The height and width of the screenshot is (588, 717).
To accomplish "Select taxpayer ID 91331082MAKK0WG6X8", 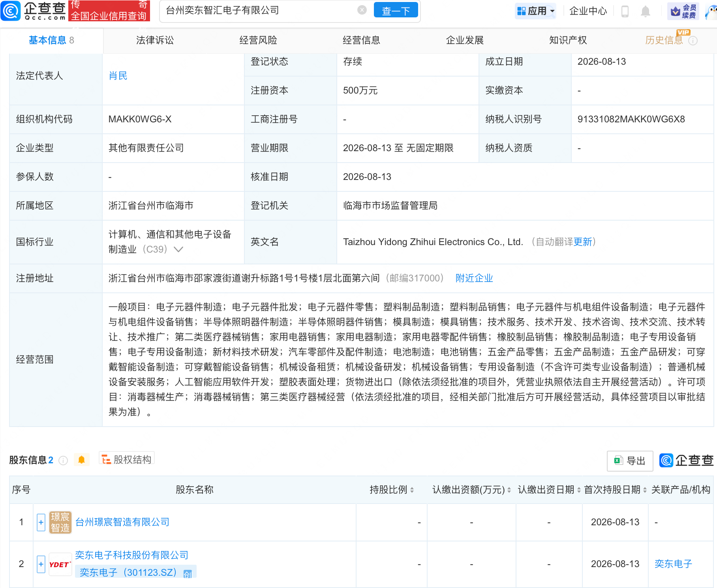I will (x=631, y=119).
